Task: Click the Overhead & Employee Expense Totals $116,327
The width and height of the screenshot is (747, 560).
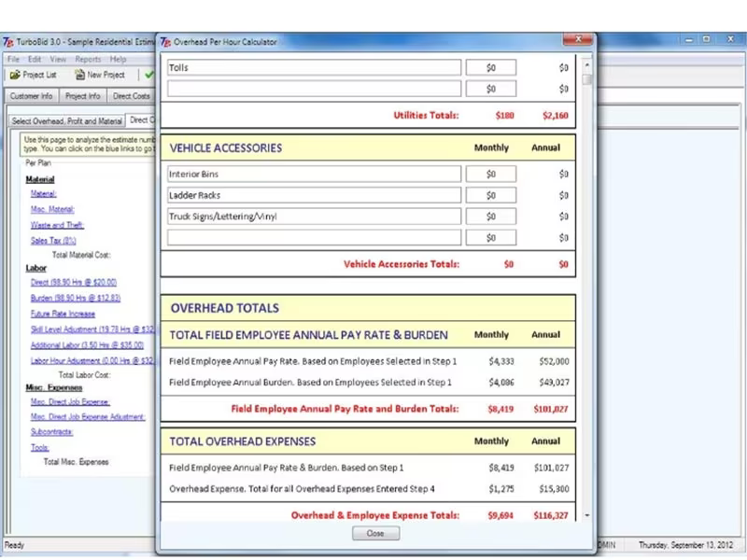Action: pyautogui.click(x=551, y=515)
